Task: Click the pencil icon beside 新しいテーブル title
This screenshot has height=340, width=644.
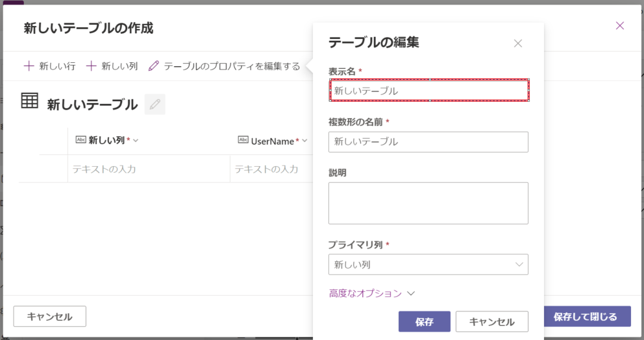Action: pos(155,104)
